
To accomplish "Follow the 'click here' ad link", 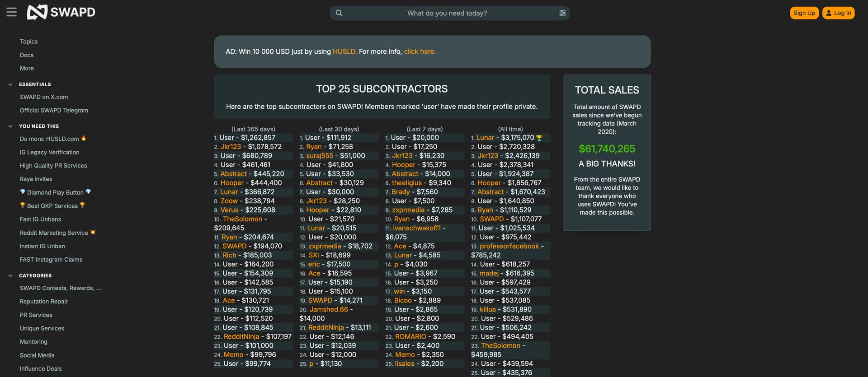I will tap(420, 51).
